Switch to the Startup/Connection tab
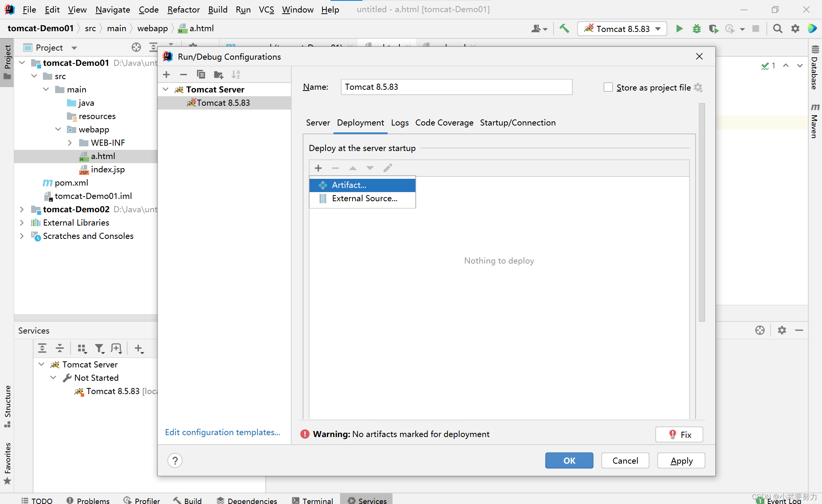Screen dimensions: 822x504 click(517, 123)
